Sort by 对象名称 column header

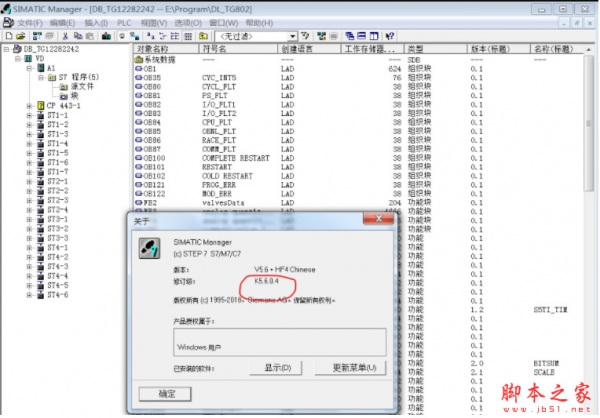pyautogui.click(x=166, y=49)
